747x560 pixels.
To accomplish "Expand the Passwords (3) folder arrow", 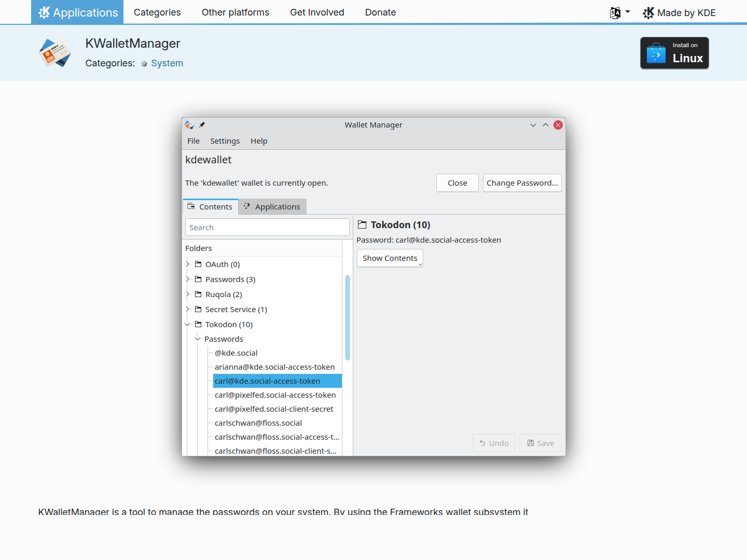I will [188, 279].
